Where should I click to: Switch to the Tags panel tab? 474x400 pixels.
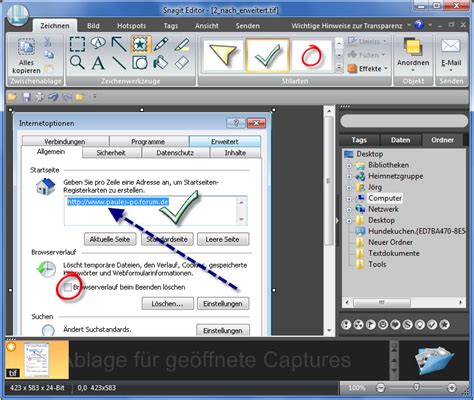click(359, 140)
